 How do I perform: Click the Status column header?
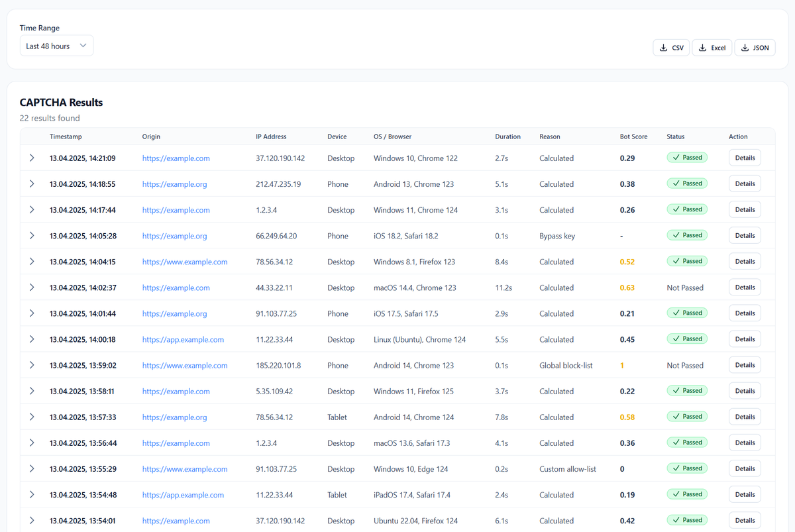coord(675,136)
